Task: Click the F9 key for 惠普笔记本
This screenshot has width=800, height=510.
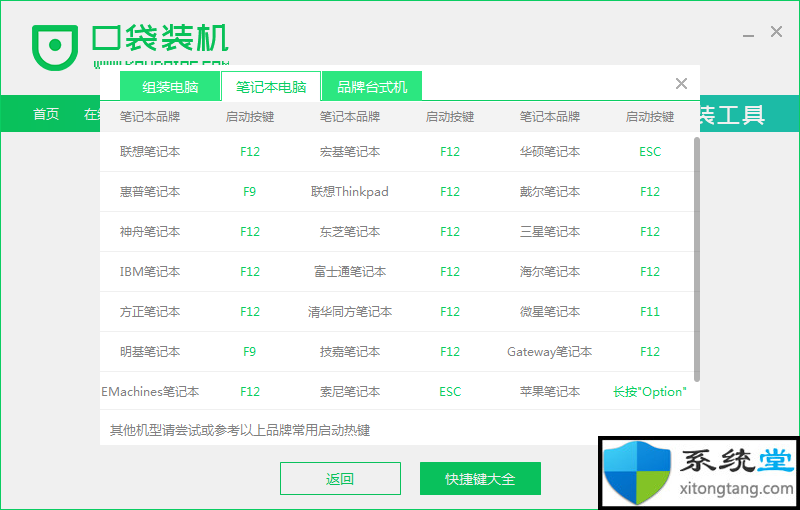Action: pyautogui.click(x=249, y=192)
